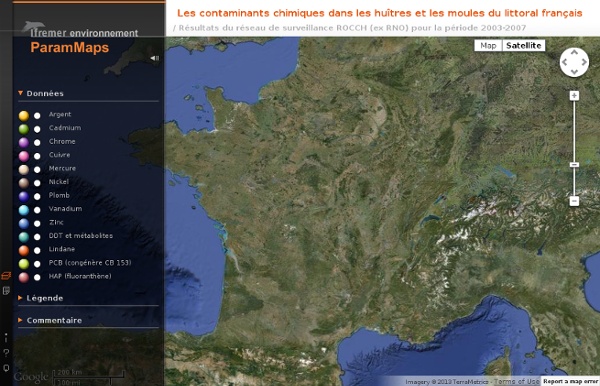Click the lime PCB color ball
The height and width of the screenshot is (386, 600).
[24, 264]
